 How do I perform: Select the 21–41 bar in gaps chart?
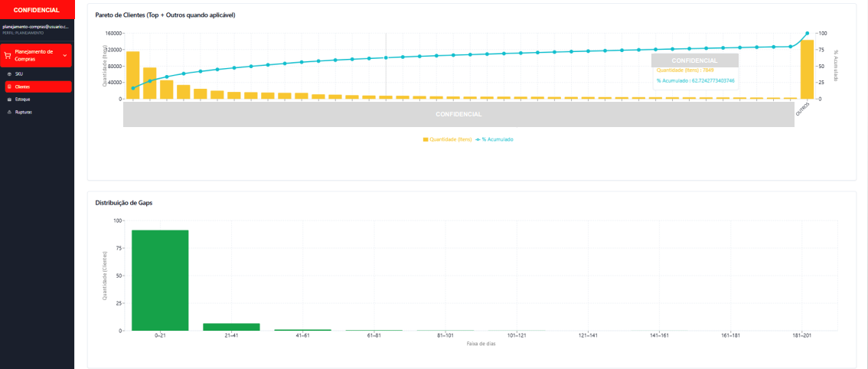[231, 327]
